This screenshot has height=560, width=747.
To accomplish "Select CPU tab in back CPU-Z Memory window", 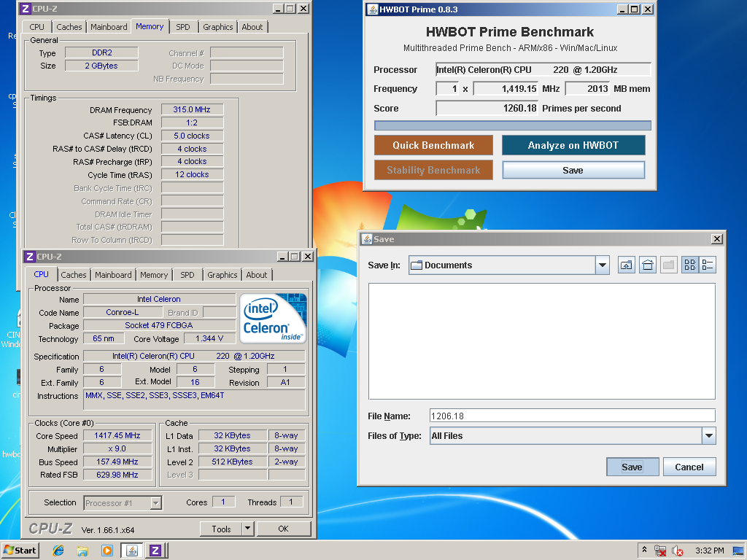I will click(36, 27).
